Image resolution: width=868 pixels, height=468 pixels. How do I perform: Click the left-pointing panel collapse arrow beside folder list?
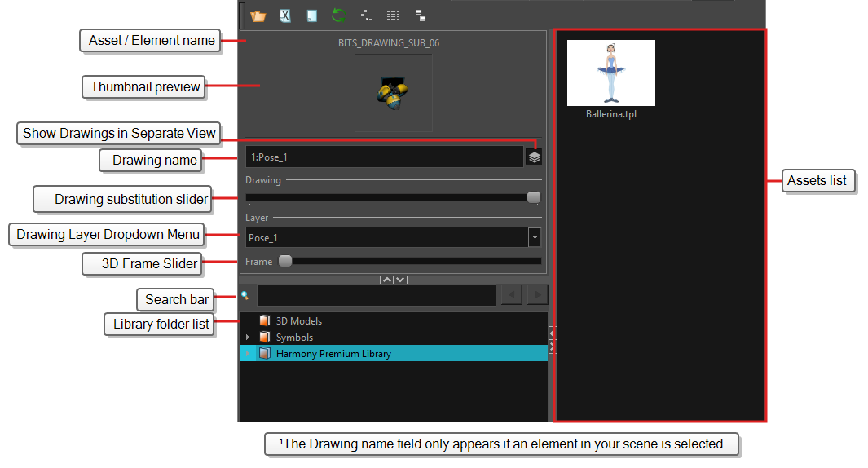(551, 333)
